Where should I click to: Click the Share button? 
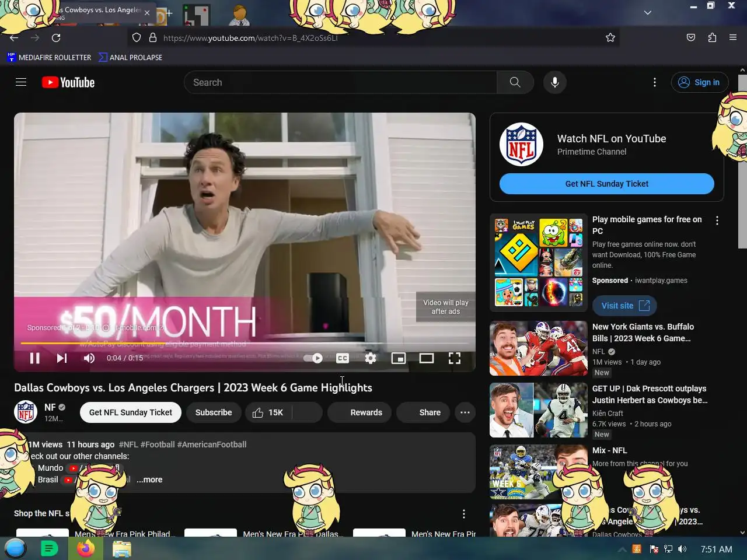pyautogui.click(x=423, y=412)
